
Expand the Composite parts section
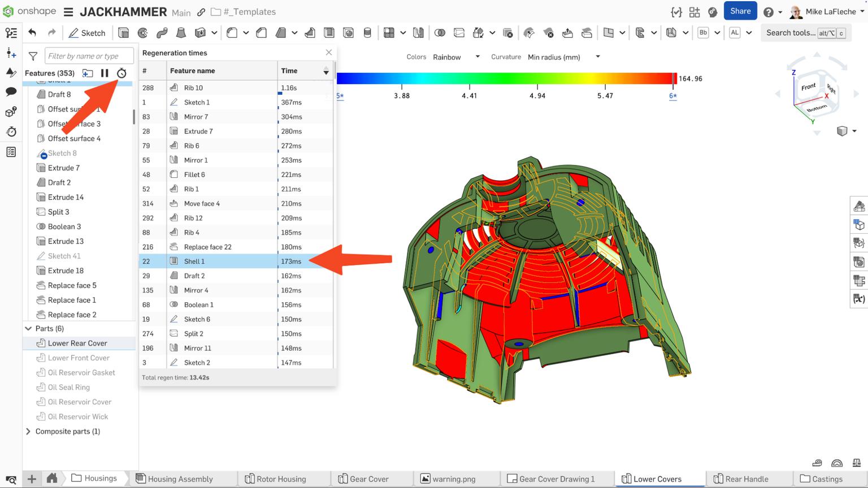click(28, 432)
